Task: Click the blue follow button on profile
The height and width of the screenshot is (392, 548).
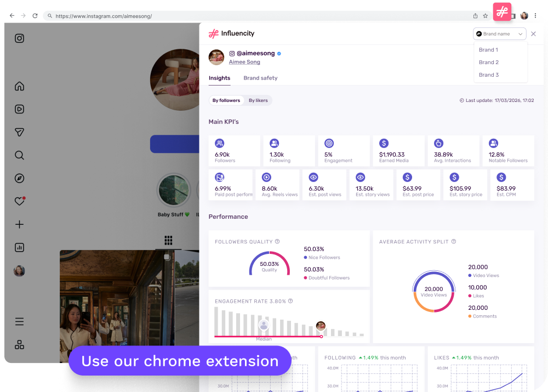Action: point(175,144)
